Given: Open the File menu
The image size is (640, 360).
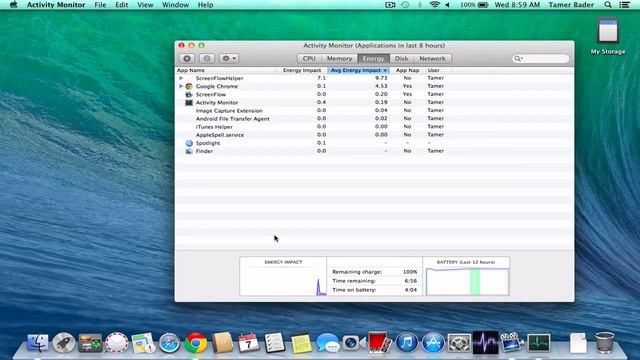Looking at the screenshot, I should [x=100, y=5].
